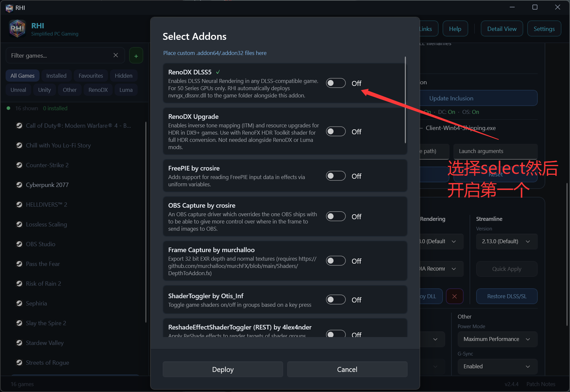570x392 pixels.
Task: Click Steam icon beside Risk of Rain 2
Action: pyautogui.click(x=19, y=283)
